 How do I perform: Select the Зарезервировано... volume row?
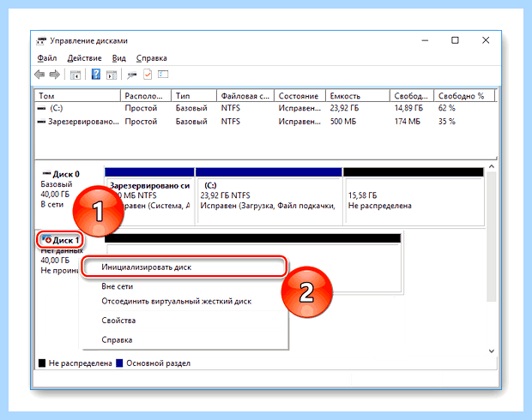(265, 122)
